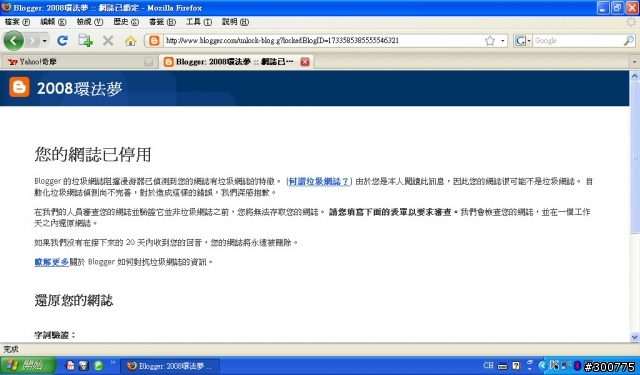The width and height of the screenshot is (640, 375).
Task: Click the help question mark tray icon
Action: (x=516, y=366)
